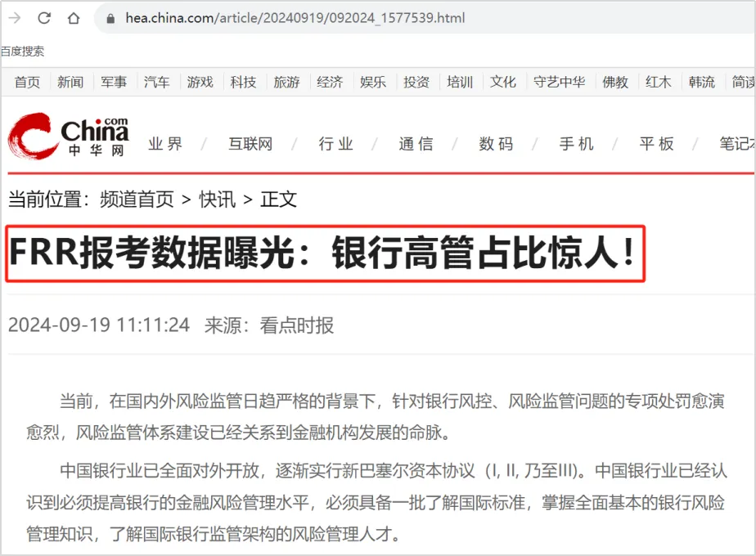Open the 平板 category tab

click(x=656, y=144)
